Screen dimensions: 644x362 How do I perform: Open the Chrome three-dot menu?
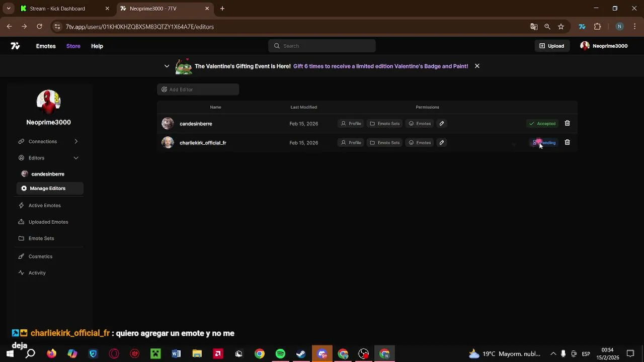635,27
